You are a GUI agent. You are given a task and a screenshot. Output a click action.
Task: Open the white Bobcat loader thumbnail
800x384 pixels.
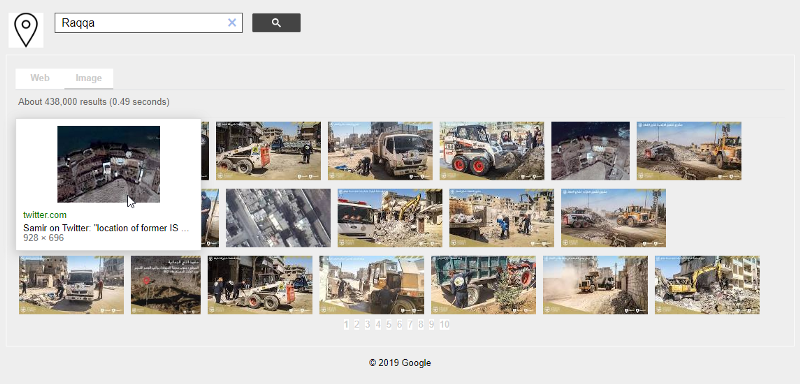point(492,151)
